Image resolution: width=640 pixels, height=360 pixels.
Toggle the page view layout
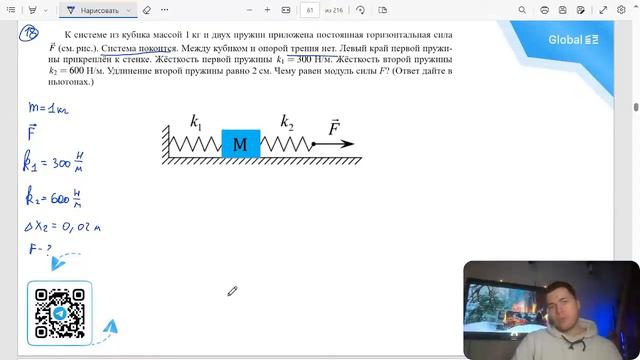382,10
